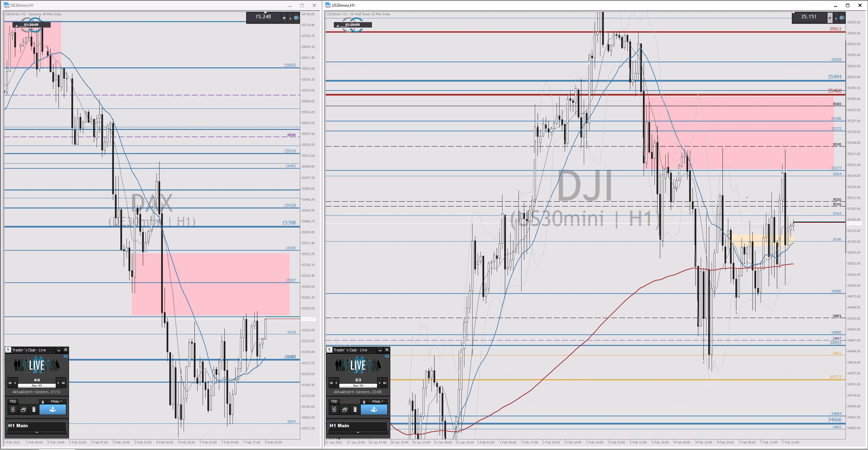
Task: Click the chart icon in US30mini,H1 title bar
Action: point(328,5)
